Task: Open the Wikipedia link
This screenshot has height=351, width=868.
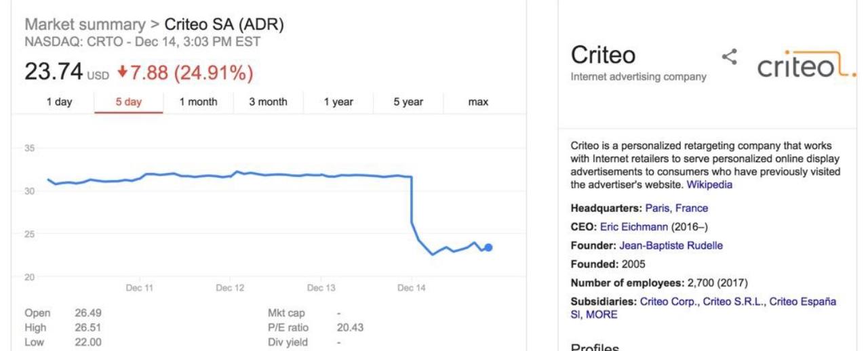Action: [x=709, y=184]
